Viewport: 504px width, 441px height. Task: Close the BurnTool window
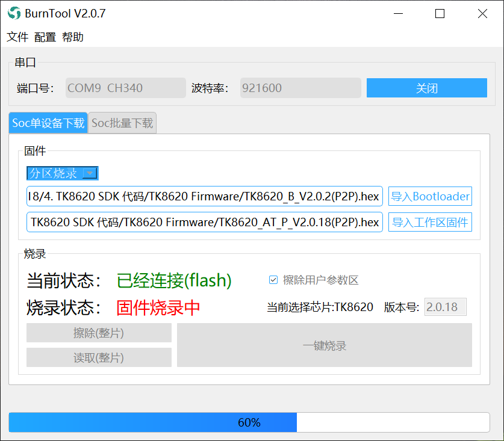tap(482, 13)
